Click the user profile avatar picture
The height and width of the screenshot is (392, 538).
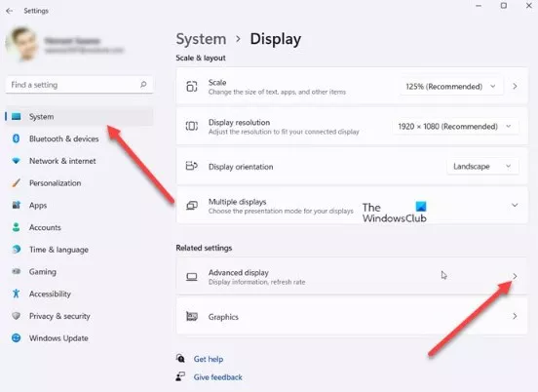pyautogui.click(x=21, y=44)
